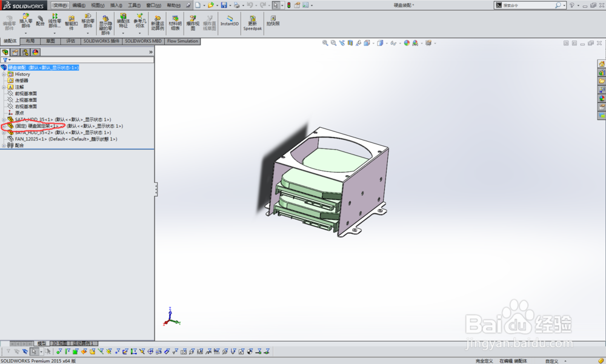Open the 插入(I) menu
Image resolution: width=606 pixels, height=364 pixels.
pos(116,5)
